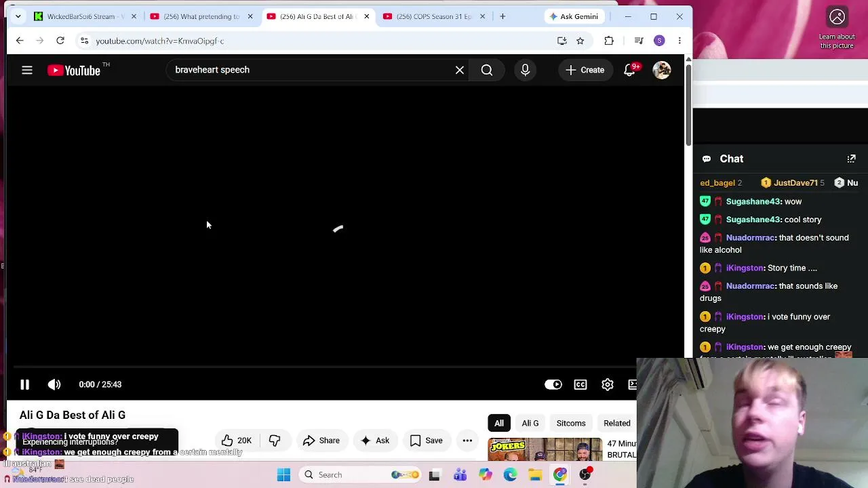Select the Sitcoms filter chip
This screenshot has height=488, width=868.
click(571, 423)
